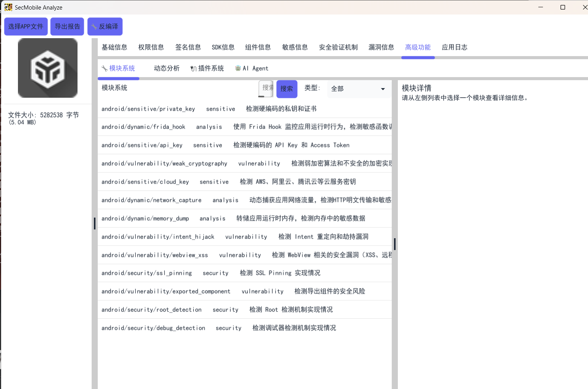Click the robot icon on AI Agent tab
588x389 pixels.
point(238,68)
